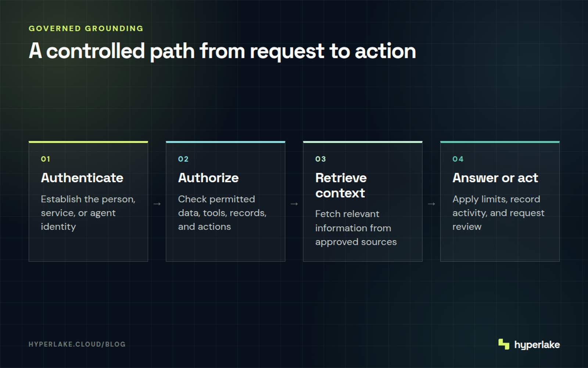The image size is (588, 368).
Task: Open the HYPERLAKE.CLOUD/BLOG link
Action: (77, 344)
